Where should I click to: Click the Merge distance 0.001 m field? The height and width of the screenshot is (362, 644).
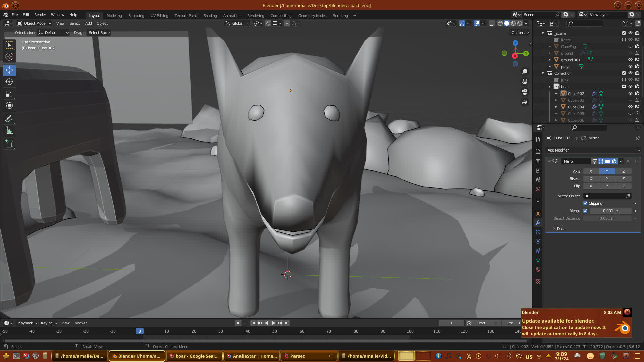(x=610, y=211)
